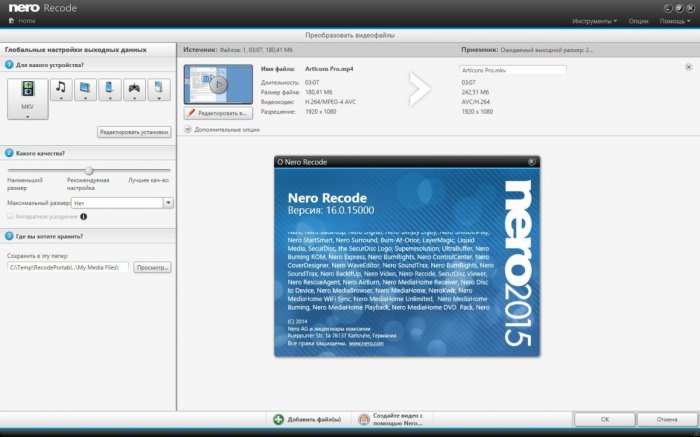The width and height of the screenshot is (700, 437).
Task: Click the Наименьший размер quality label
Action: coord(25,184)
